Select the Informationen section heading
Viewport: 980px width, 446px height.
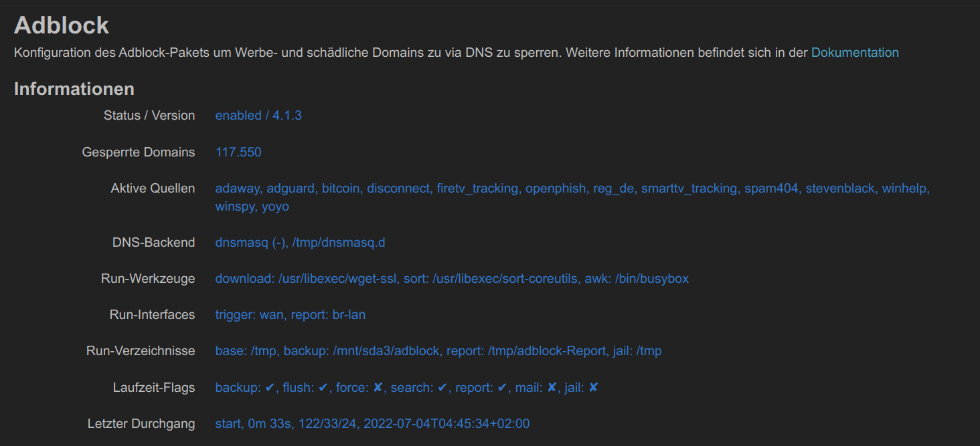74,89
